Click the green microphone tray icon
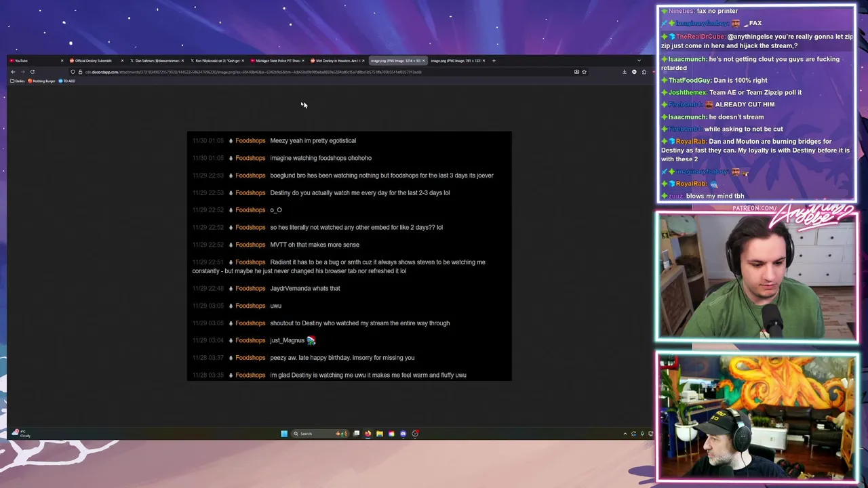This screenshot has width=868, height=488. (x=642, y=434)
